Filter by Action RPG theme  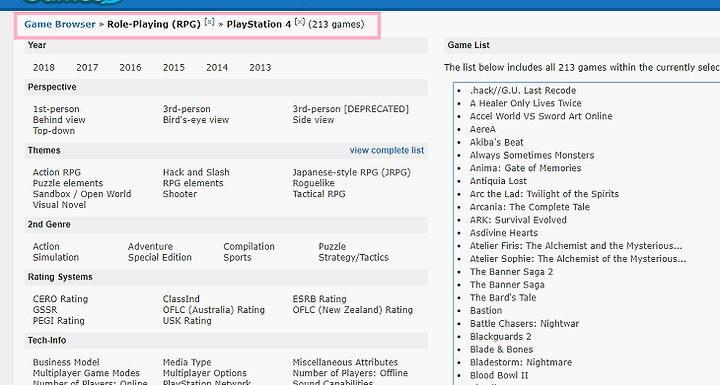[56, 172]
